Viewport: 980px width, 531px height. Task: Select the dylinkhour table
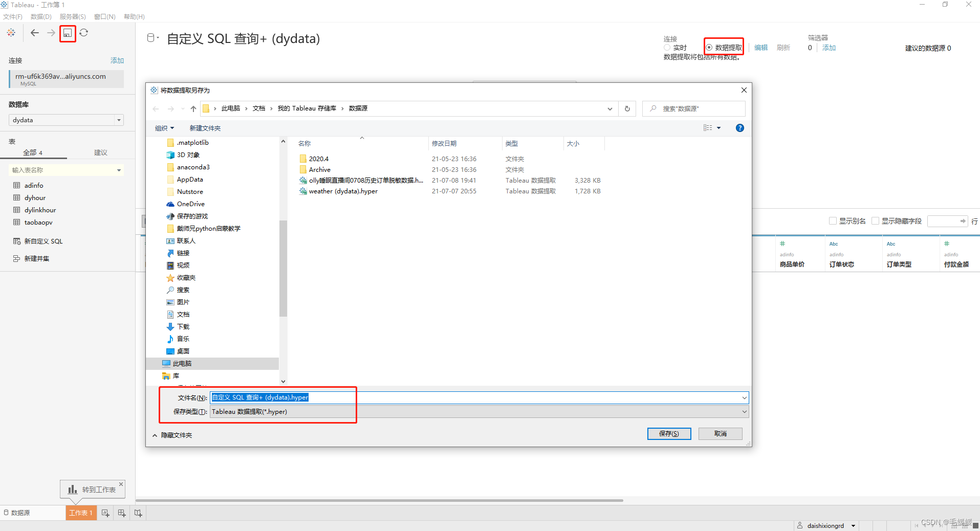40,210
